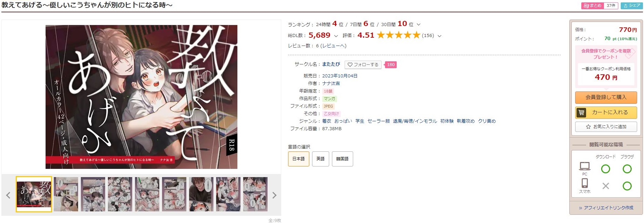Click the シェア share button
The image size is (644, 223).
click(631, 5)
